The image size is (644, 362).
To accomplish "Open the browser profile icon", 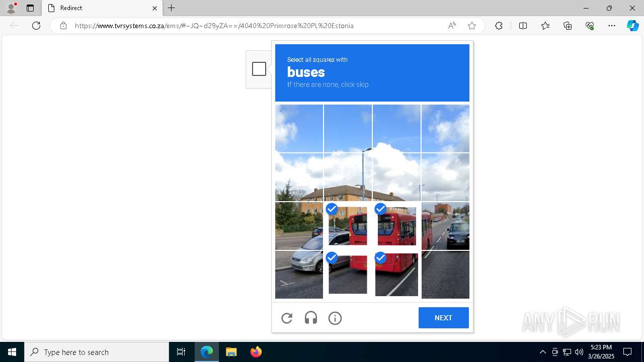I will (11, 8).
